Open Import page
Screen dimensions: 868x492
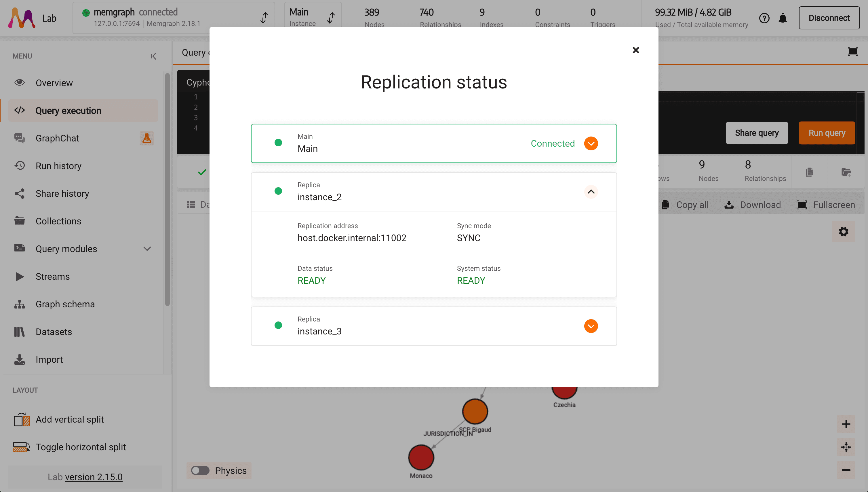[x=83, y=359]
